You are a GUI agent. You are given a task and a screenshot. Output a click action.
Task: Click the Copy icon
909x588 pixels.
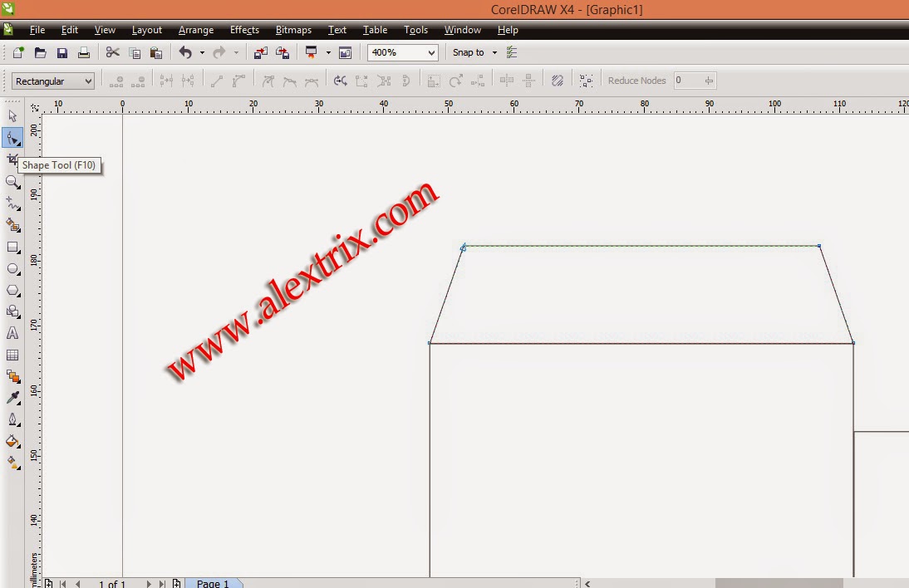135,52
